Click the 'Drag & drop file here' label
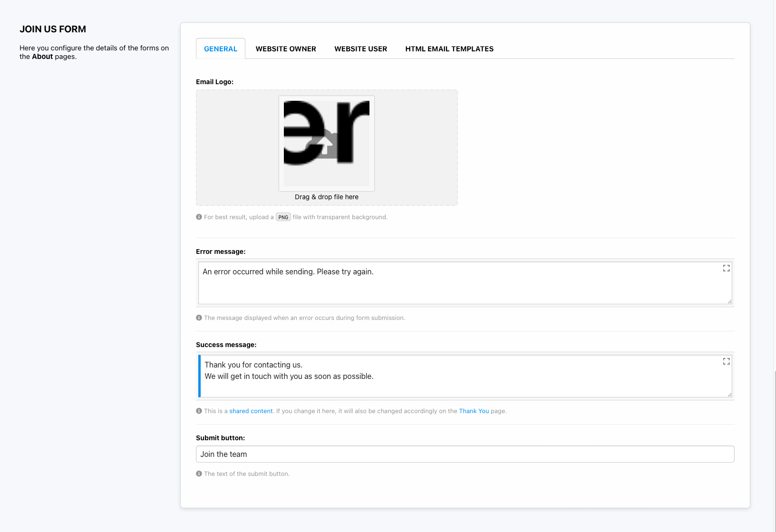The height and width of the screenshot is (532, 776). 326,197
